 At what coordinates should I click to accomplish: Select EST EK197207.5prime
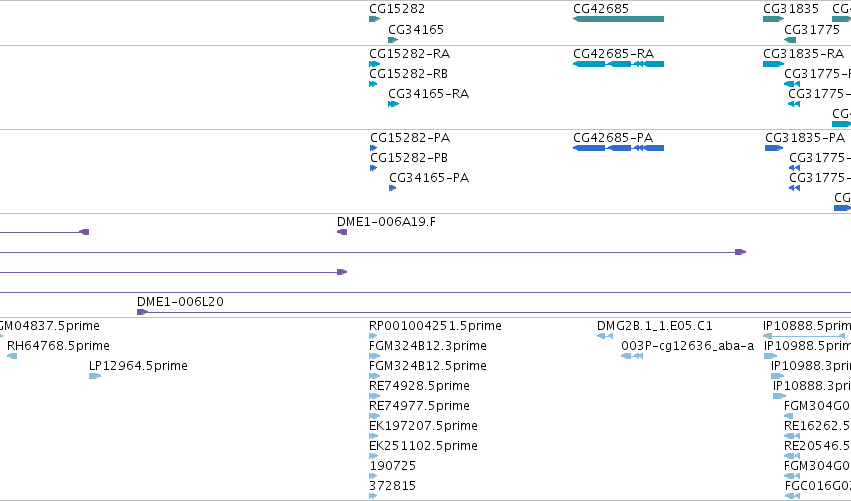click(x=423, y=426)
